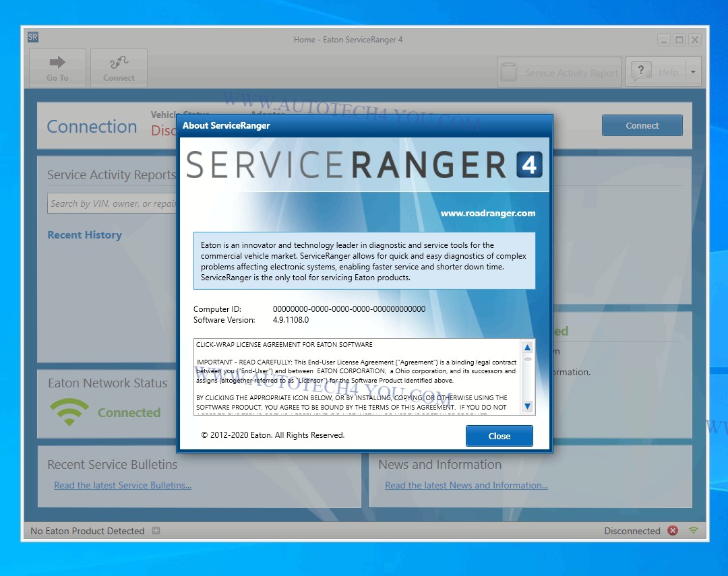The width and height of the screenshot is (728, 576).
Task: Click the small icon beside No Eaton Product Detected
Action: point(156,531)
